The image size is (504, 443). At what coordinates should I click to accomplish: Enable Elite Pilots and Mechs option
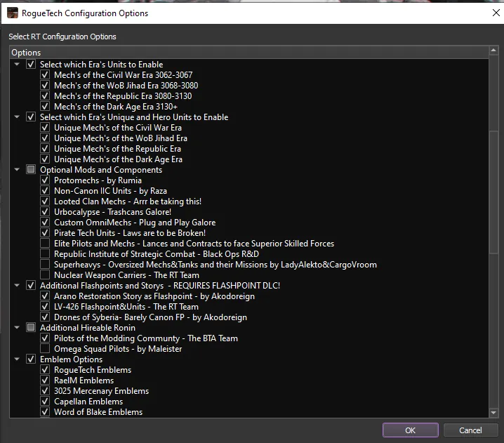[x=45, y=244]
